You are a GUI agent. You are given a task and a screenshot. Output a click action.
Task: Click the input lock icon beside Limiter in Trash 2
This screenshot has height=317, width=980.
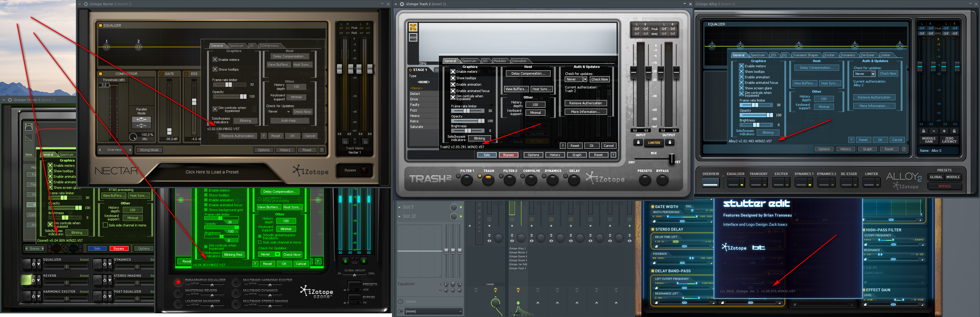(x=638, y=143)
